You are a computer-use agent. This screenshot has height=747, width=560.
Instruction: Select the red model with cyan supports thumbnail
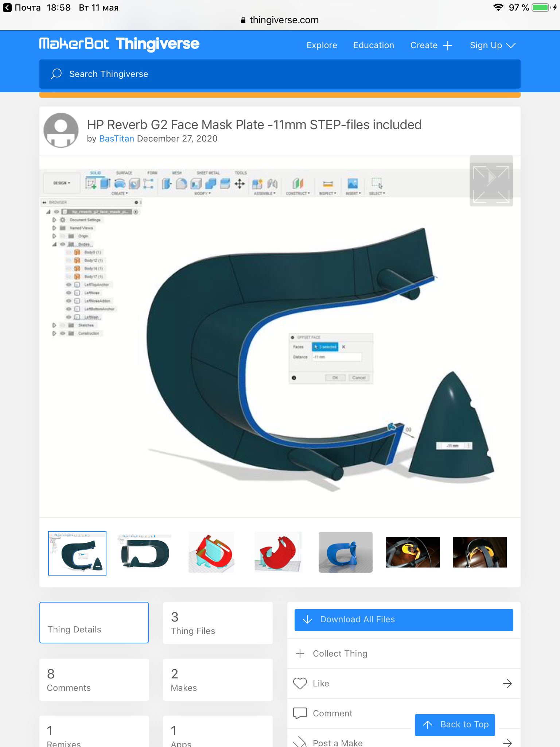pos(279,552)
